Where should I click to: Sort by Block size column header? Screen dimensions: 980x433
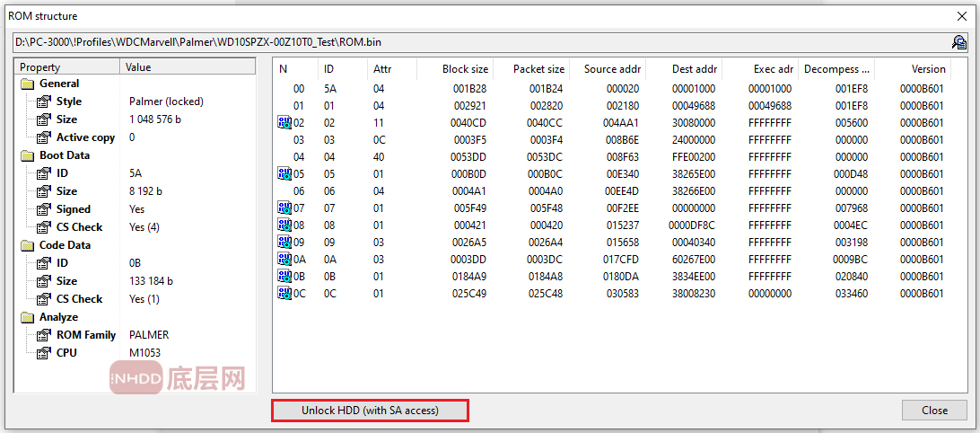point(465,68)
